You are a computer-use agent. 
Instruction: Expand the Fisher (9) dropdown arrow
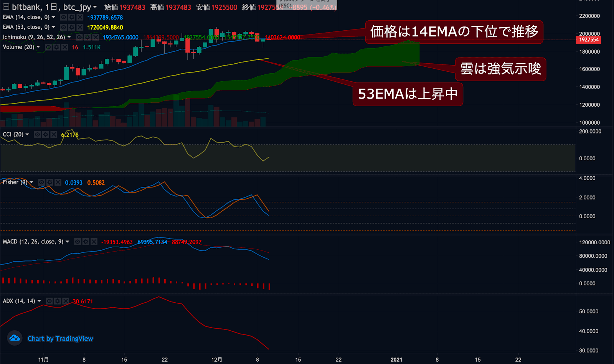click(x=31, y=182)
